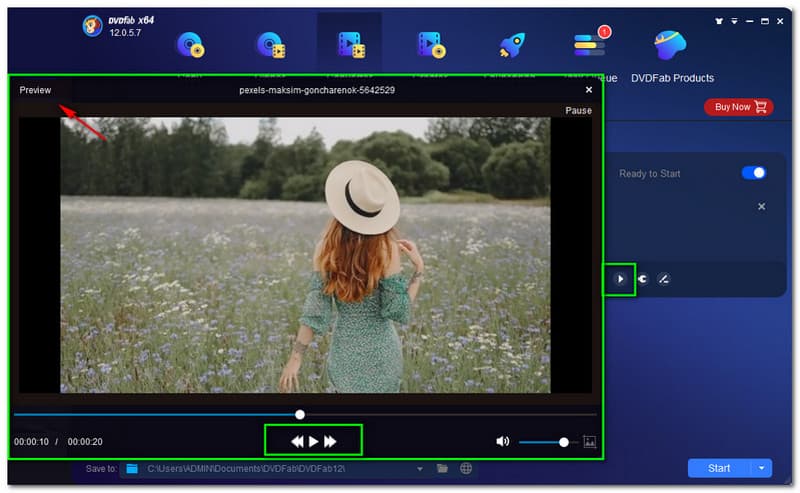The width and height of the screenshot is (800, 493).
Task: Expand the Start button dropdown arrow
Action: point(761,468)
